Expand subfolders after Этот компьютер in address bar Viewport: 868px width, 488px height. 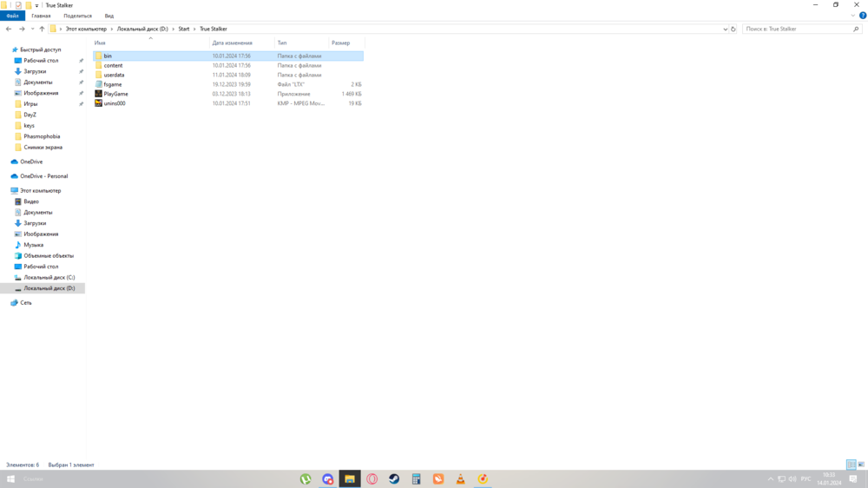(x=112, y=29)
